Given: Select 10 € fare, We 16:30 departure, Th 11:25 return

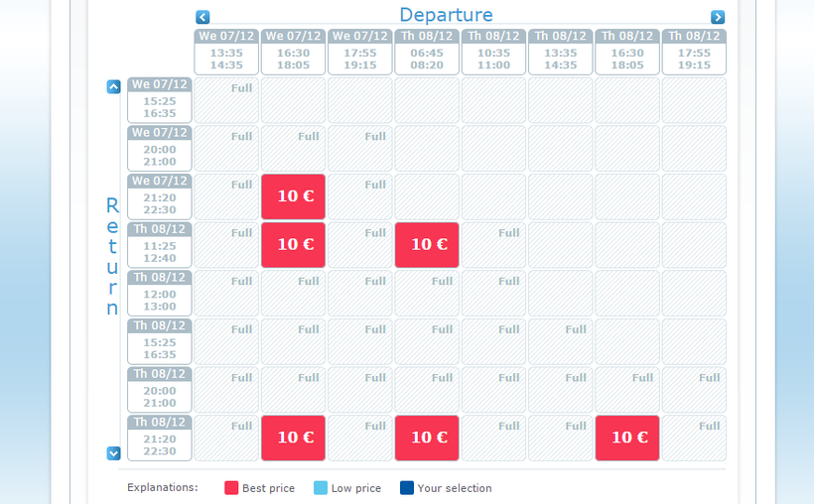Looking at the screenshot, I should [293, 245].
